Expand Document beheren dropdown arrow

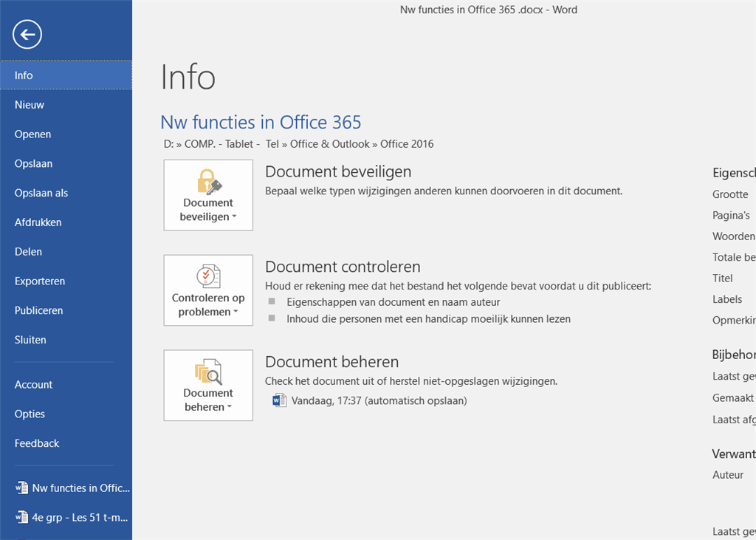point(230,407)
